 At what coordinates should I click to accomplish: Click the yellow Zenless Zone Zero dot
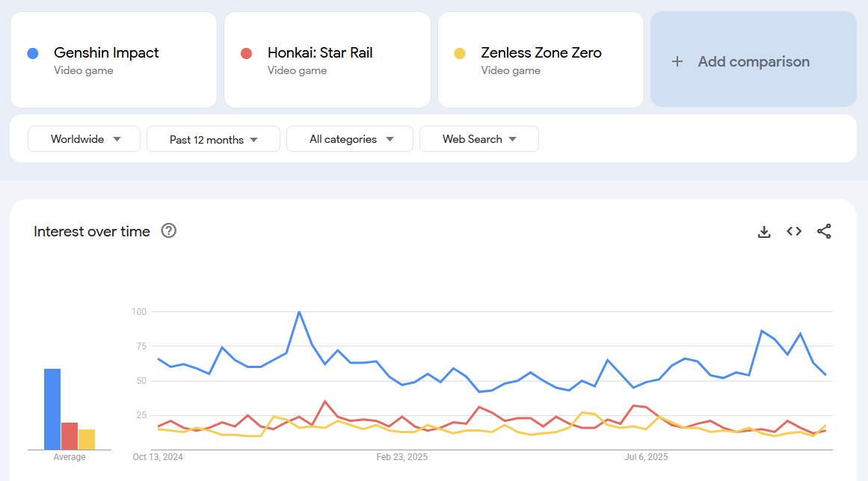coord(460,53)
